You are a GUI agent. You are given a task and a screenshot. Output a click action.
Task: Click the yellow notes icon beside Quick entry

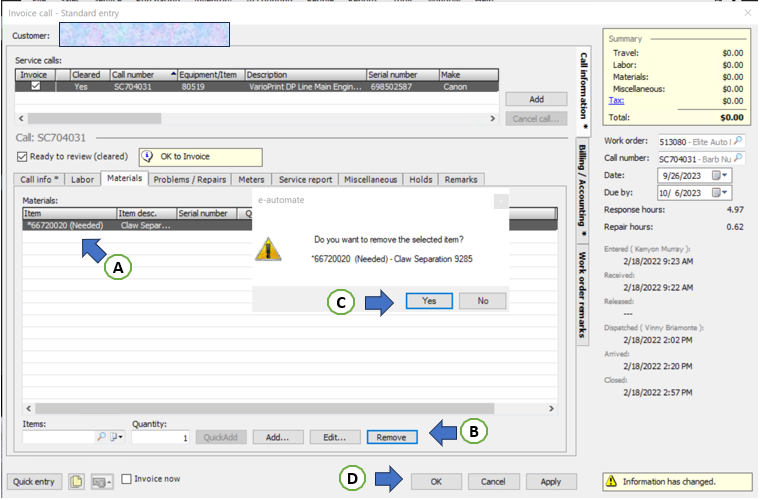[76, 482]
